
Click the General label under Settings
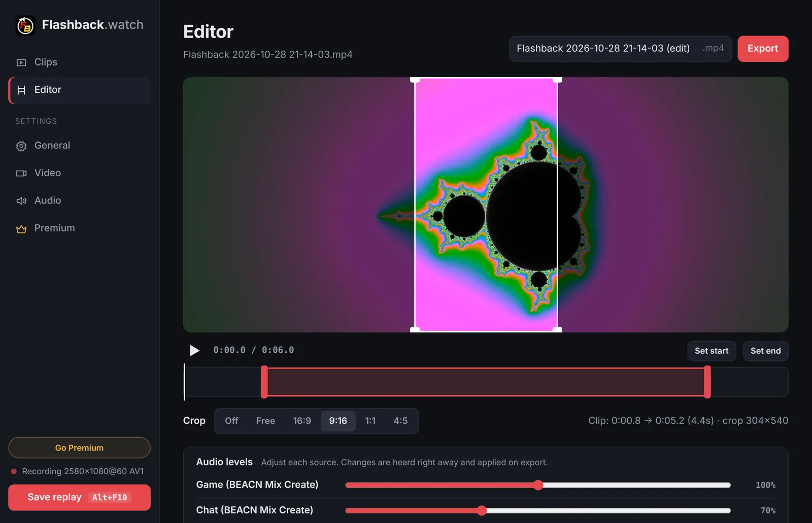[52, 146]
